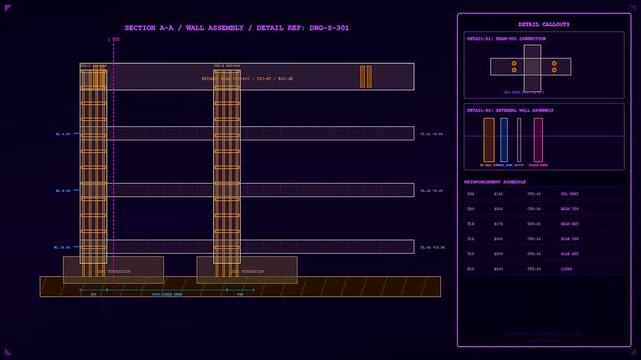Viewport: 641px width, 360px height.
Task: Select the LINKS schedule row
Action: point(544,269)
